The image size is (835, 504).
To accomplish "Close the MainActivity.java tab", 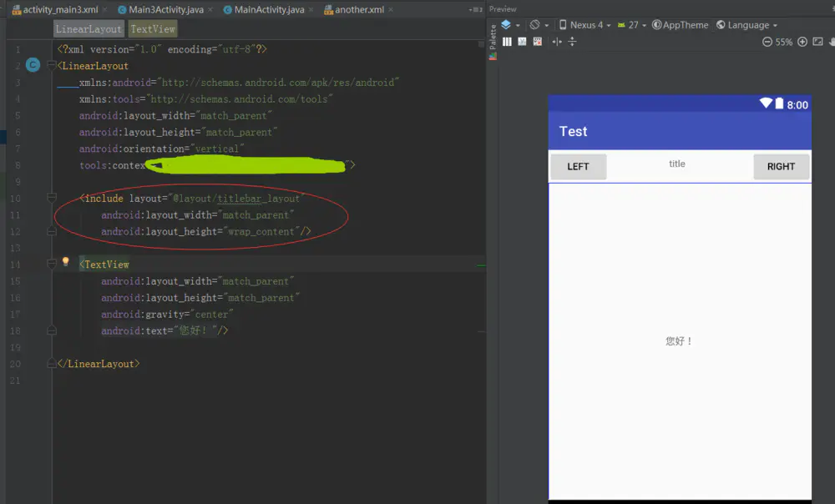I will [311, 9].
